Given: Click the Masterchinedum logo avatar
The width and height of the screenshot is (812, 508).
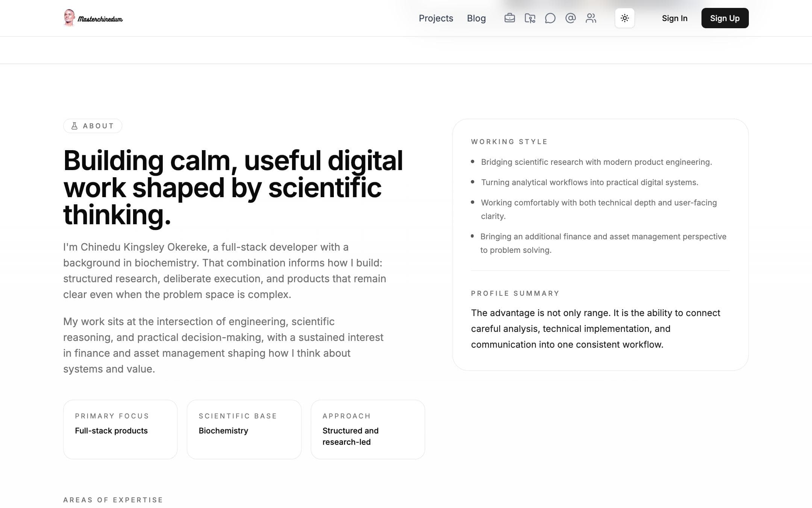Looking at the screenshot, I should [x=69, y=18].
